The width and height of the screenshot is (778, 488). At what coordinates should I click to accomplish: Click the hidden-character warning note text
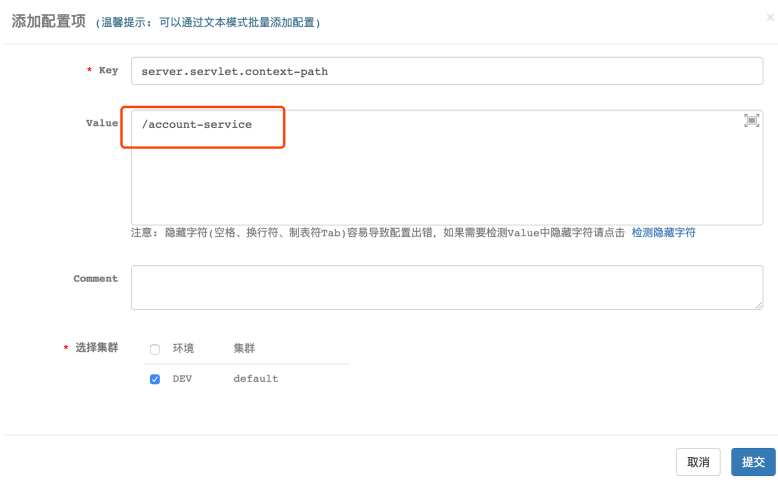pos(378,233)
